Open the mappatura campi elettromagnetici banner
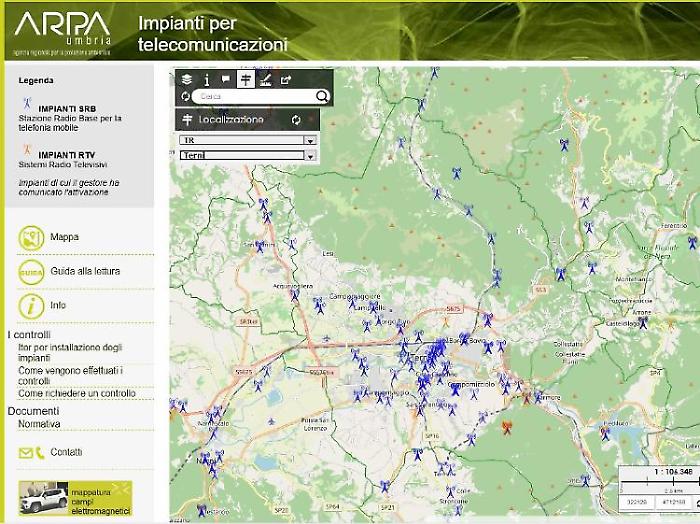 tap(75, 498)
